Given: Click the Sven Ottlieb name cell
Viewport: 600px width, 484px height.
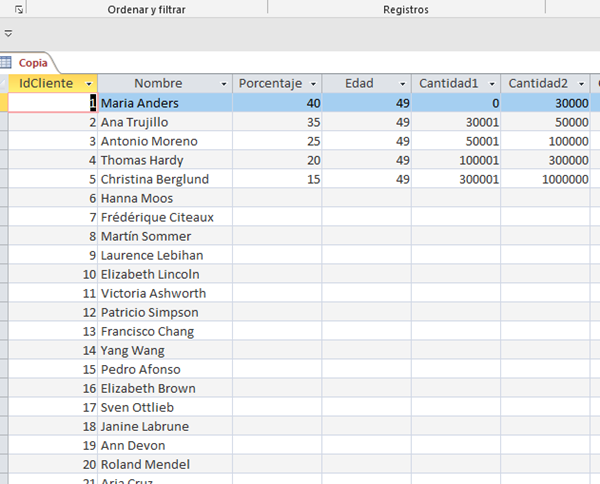Looking at the screenshot, I should click(165, 407).
